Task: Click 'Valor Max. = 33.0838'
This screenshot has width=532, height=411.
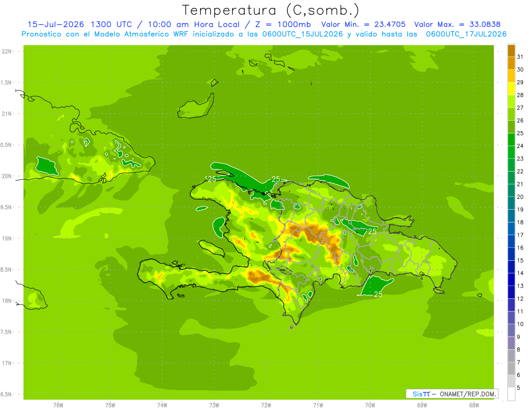Action: pos(458,24)
